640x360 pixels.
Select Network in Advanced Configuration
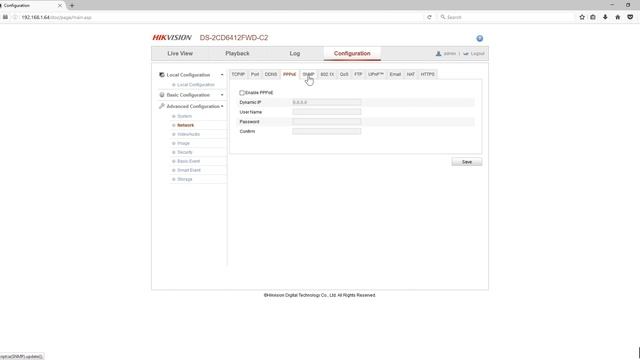[185, 125]
